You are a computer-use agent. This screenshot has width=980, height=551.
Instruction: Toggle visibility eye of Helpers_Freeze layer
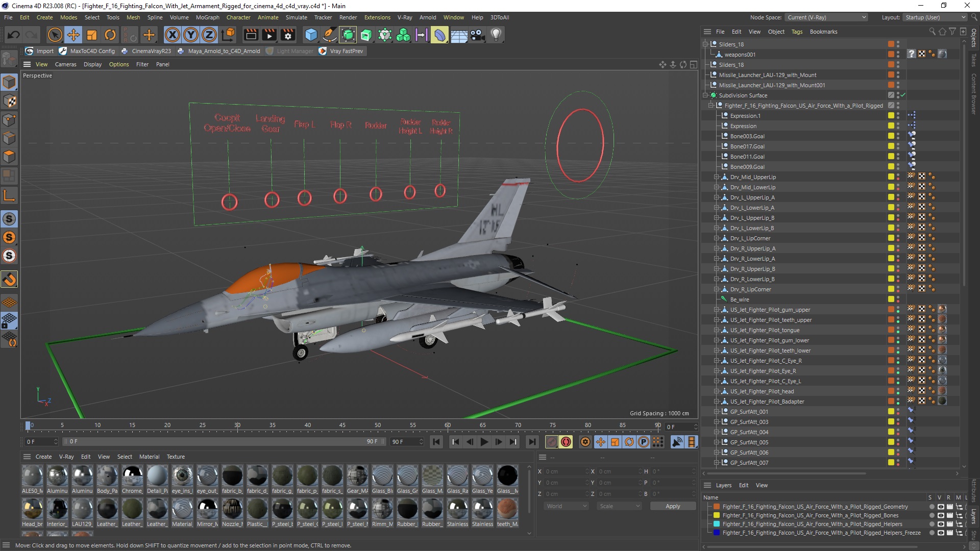coord(940,533)
